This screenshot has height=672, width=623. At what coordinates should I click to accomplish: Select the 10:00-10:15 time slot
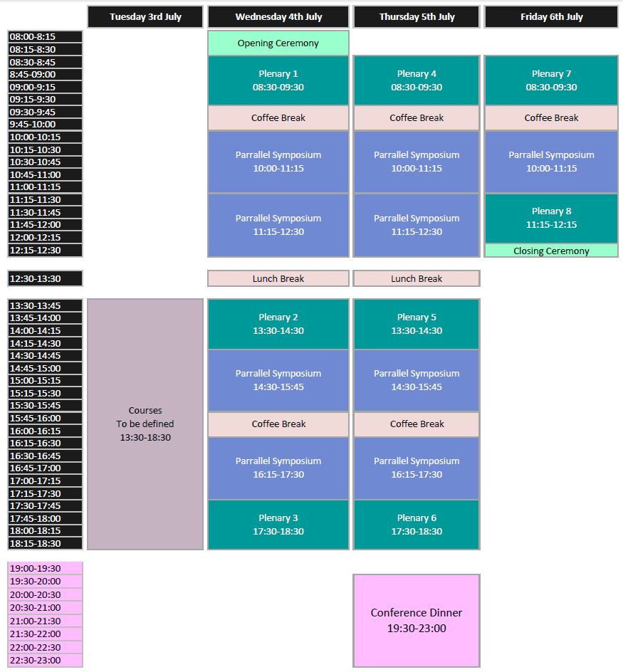tap(45, 137)
